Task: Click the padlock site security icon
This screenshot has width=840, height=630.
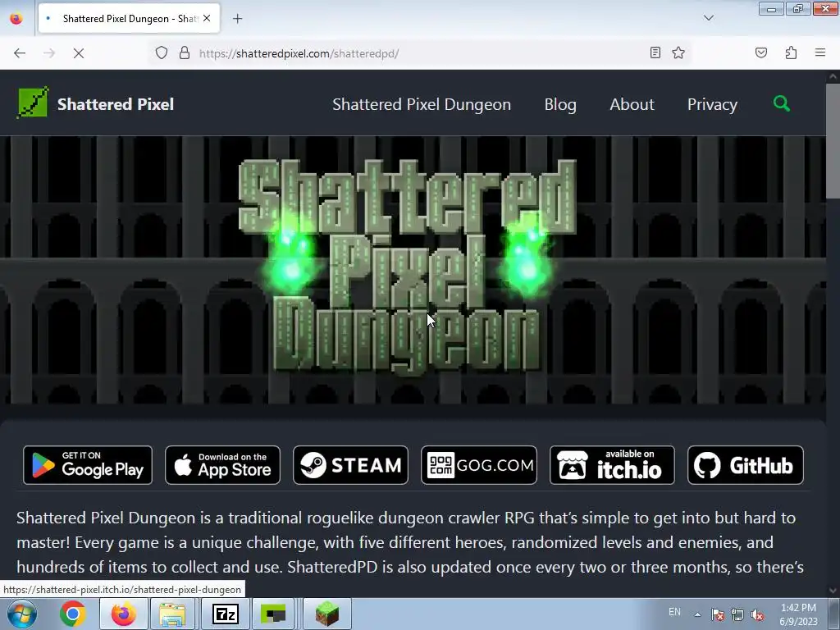Action: [x=185, y=53]
